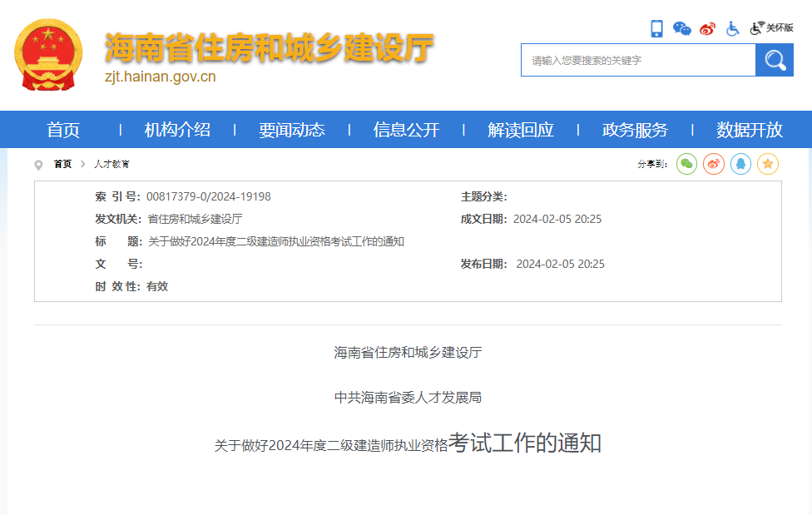812x515 pixels.
Task: Share the article to WeChat
Action: 686,164
